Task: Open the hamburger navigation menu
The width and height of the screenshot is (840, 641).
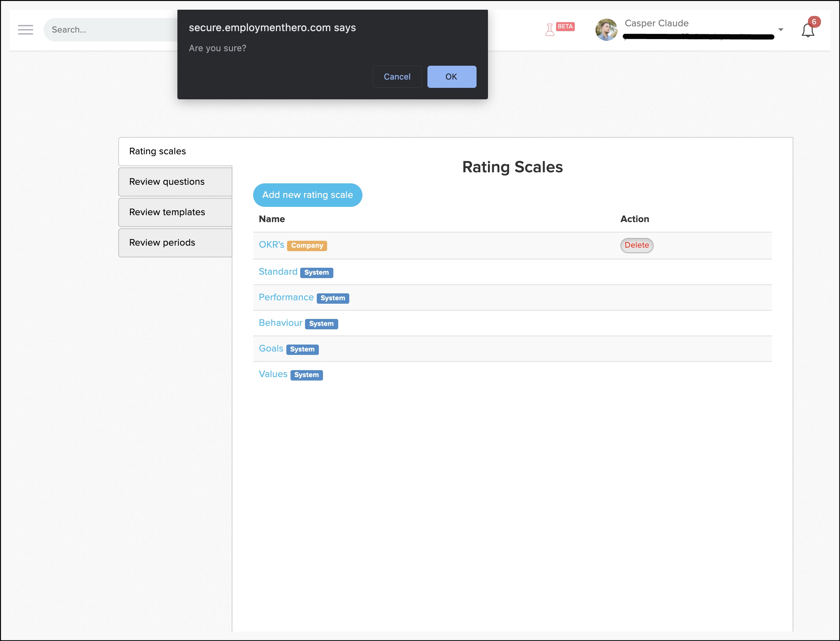Action: (25, 29)
